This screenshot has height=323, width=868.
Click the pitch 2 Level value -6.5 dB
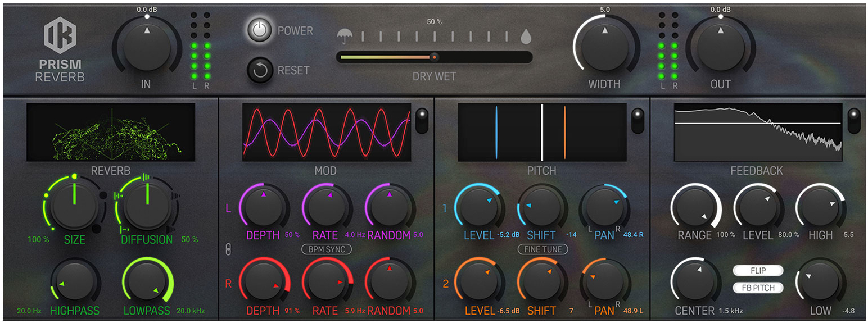point(509,311)
